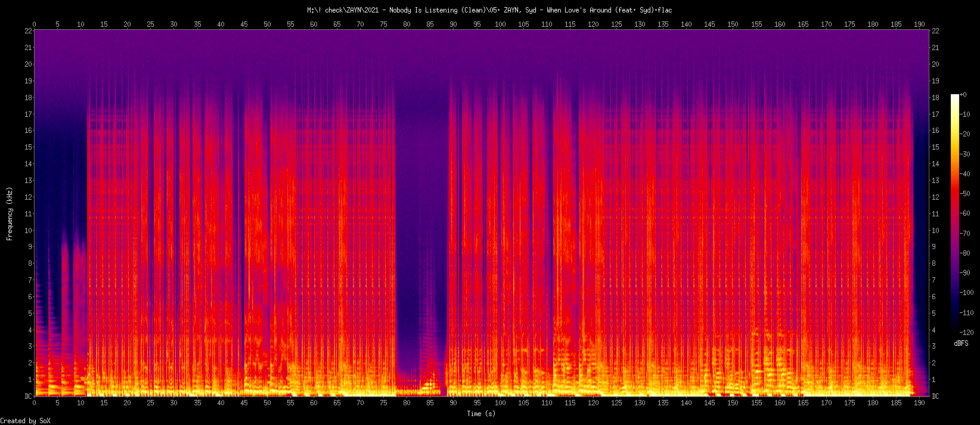Select the '-50' dBFS legend value
The height and width of the screenshot is (425, 980).
pos(965,194)
